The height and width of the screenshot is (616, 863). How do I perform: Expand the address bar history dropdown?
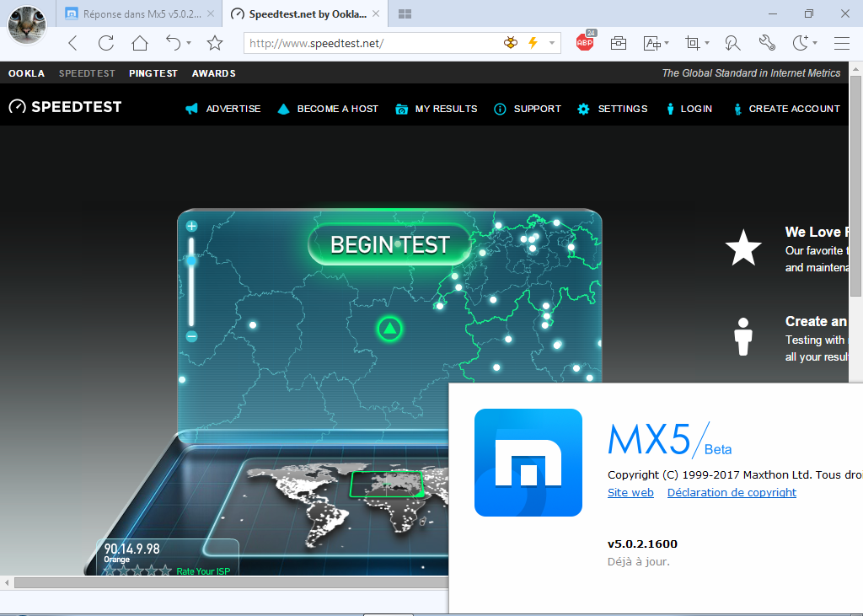point(551,43)
